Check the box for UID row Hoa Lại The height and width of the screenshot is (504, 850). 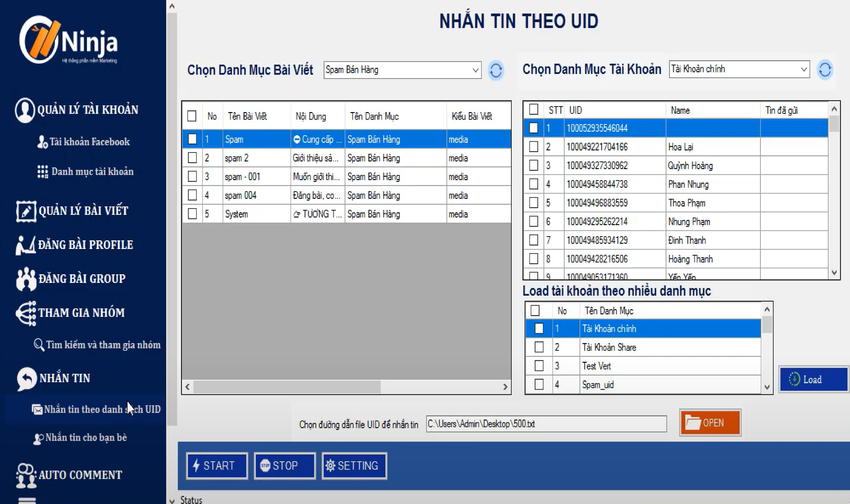(534, 147)
